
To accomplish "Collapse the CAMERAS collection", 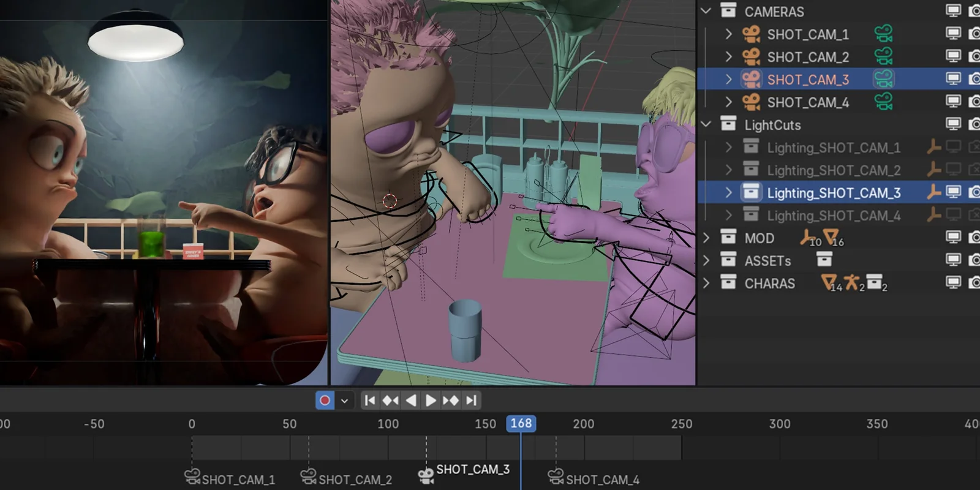I will [706, 11].
